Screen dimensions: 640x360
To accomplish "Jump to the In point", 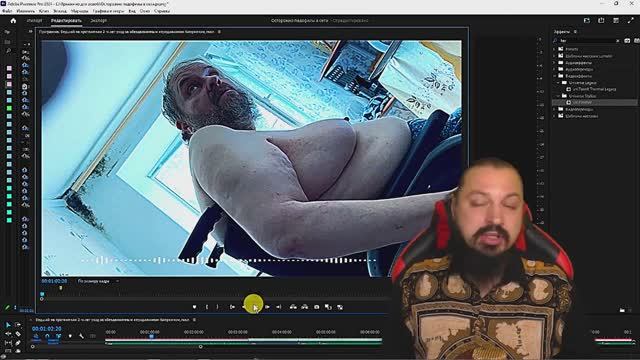I will tap(232, 307).
